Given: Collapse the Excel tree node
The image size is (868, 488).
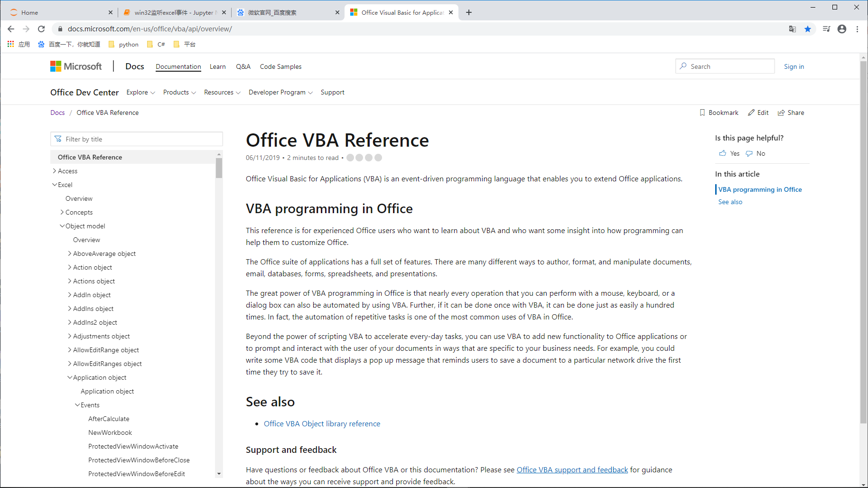Looking at the screenshot, I should coord(55,185).
